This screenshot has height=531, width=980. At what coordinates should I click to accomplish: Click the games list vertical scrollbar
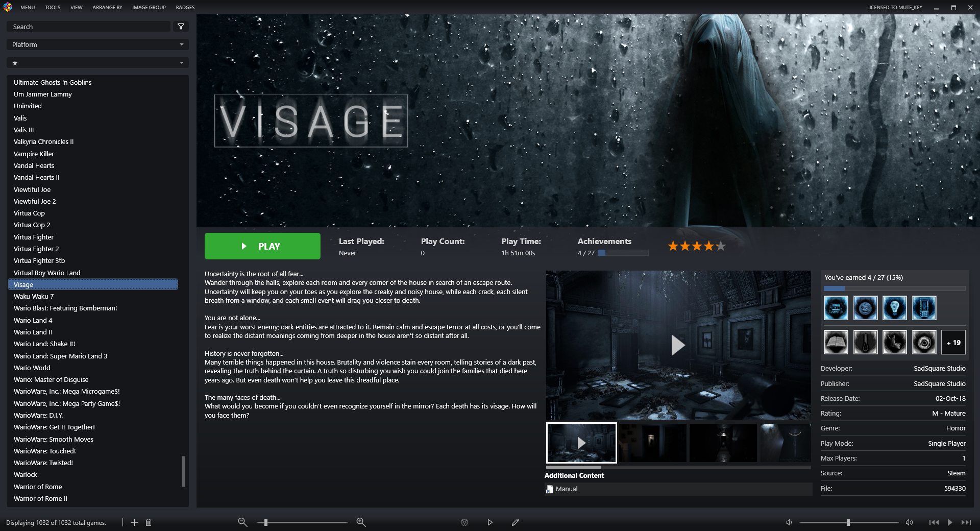(184, 471)
